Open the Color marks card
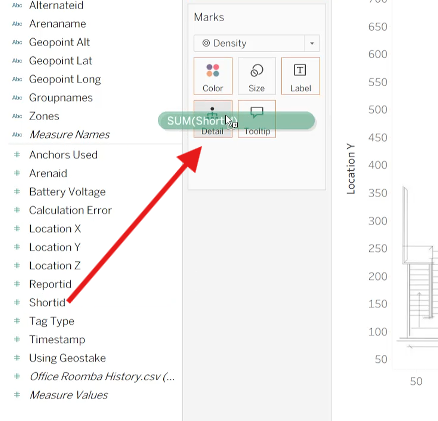The image size is (438, 421). (213, 76)
